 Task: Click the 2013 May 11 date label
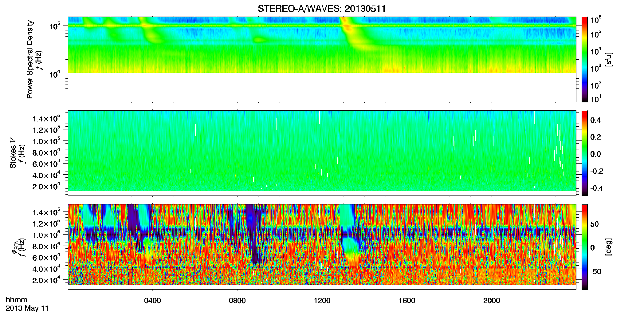27,308
